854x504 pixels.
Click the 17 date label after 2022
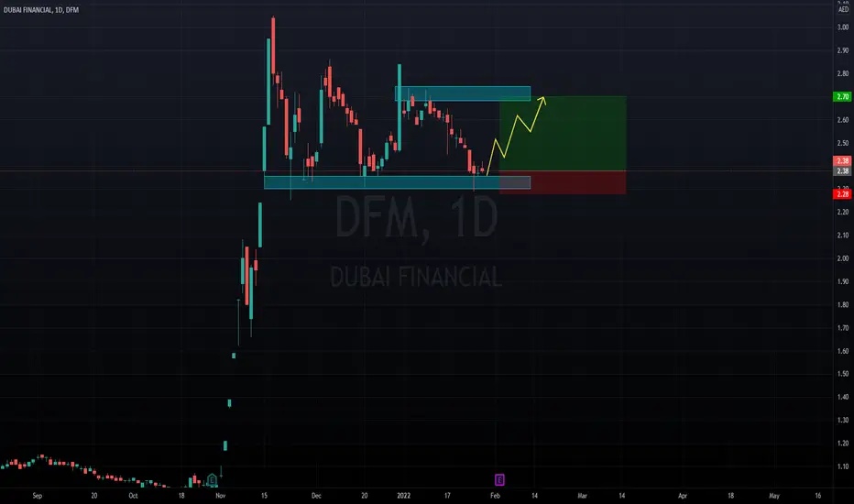(x=447, y=496)
